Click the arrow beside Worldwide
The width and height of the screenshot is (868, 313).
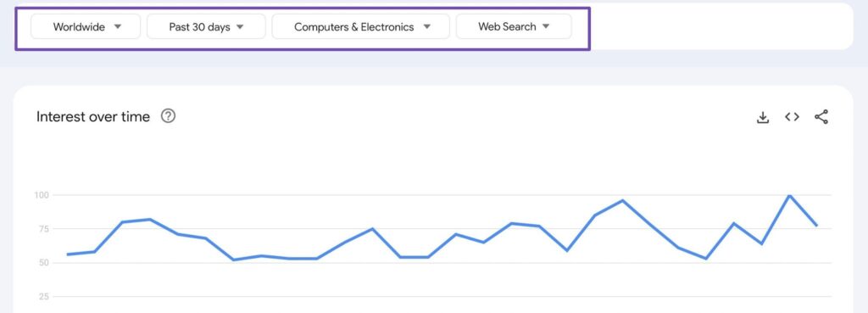pyautogui.click(x=117, y=26)
